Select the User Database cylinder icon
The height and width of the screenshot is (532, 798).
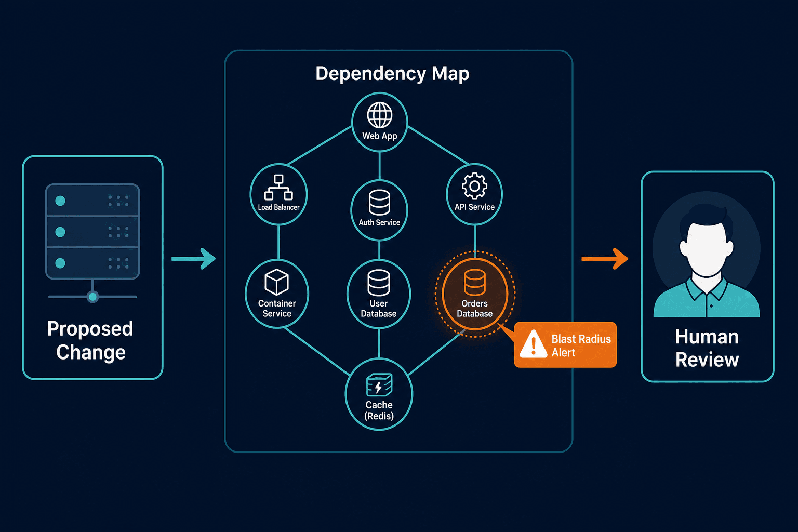click(x=379, y=283)
